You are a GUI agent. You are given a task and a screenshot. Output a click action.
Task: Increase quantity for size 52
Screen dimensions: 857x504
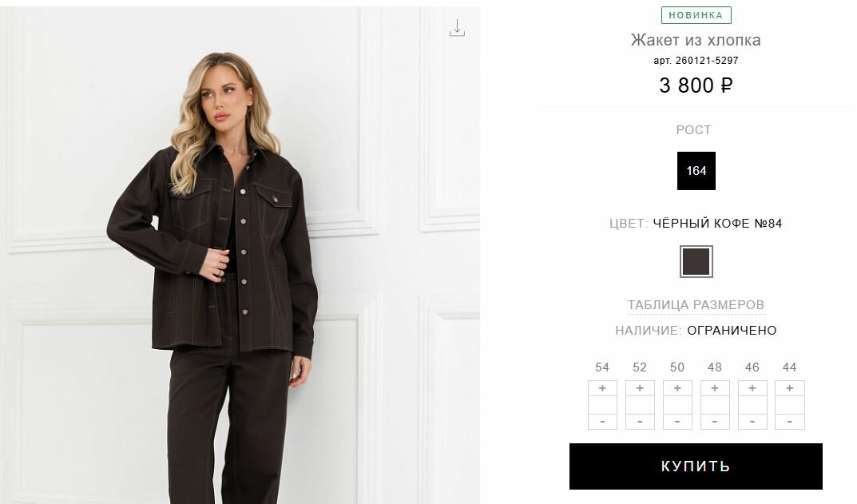coord(640,388)
